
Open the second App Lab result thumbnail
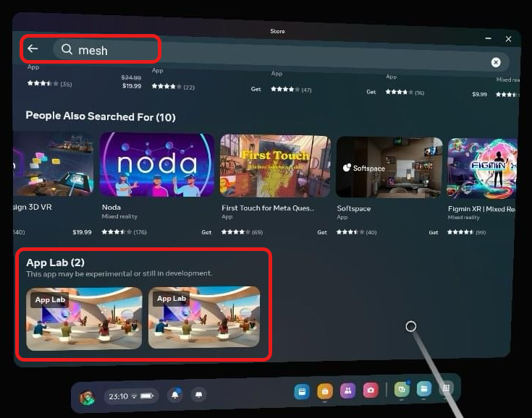coord(204,317)
